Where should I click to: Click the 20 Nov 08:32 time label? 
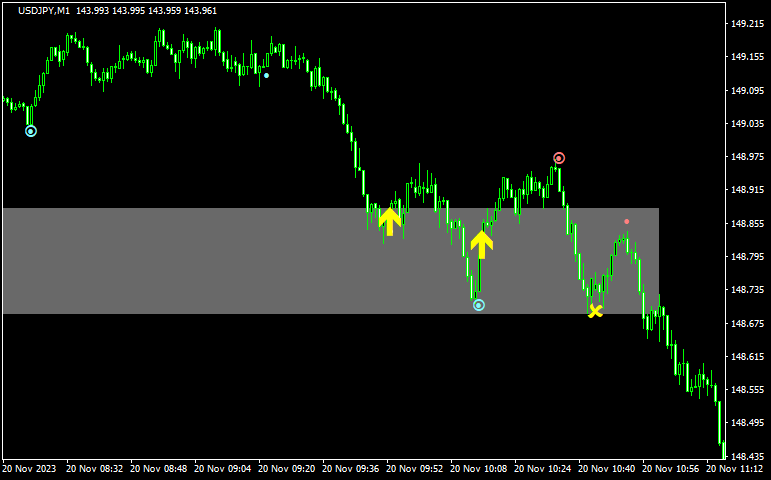pyautogui.click(x=98, y=468)
